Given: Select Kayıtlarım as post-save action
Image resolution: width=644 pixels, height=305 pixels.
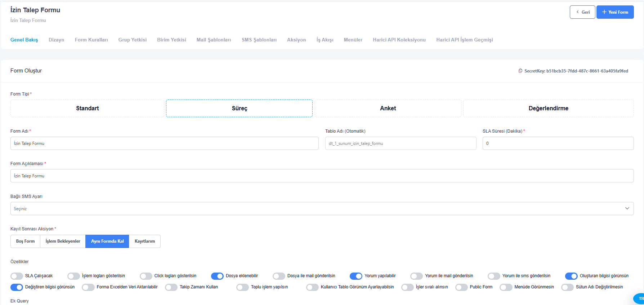Looking at the screenshot, I should (145, 242).
